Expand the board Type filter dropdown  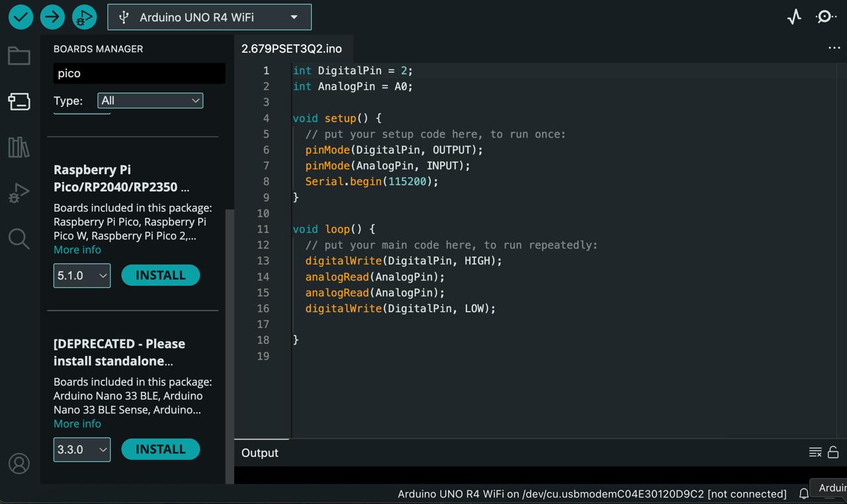(150, 101)
